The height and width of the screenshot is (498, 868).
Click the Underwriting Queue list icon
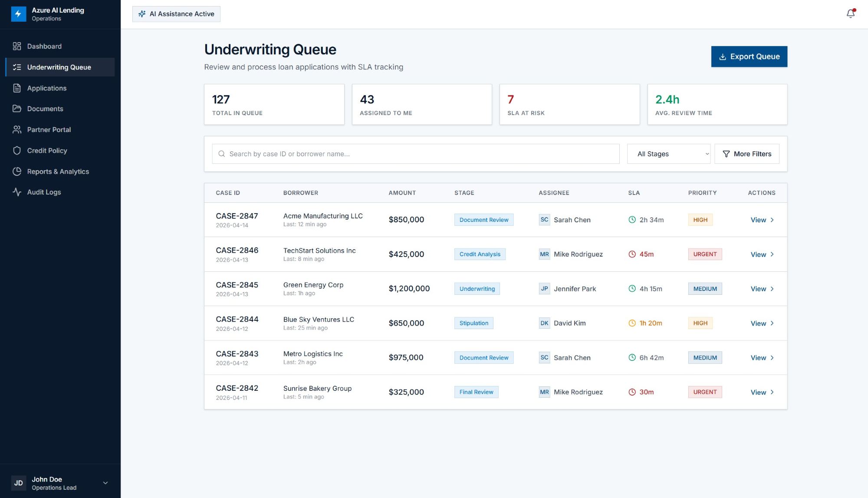(x=17, y=67)
